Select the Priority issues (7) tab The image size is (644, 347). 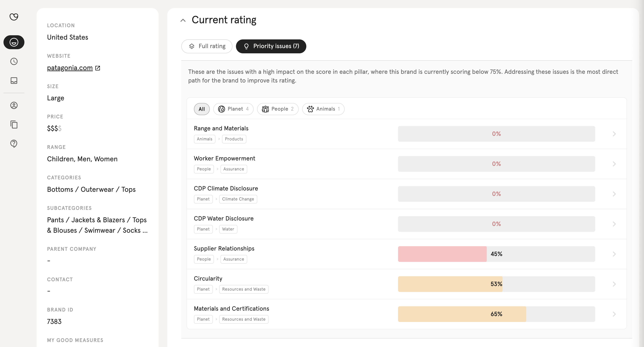click(271, 46)
